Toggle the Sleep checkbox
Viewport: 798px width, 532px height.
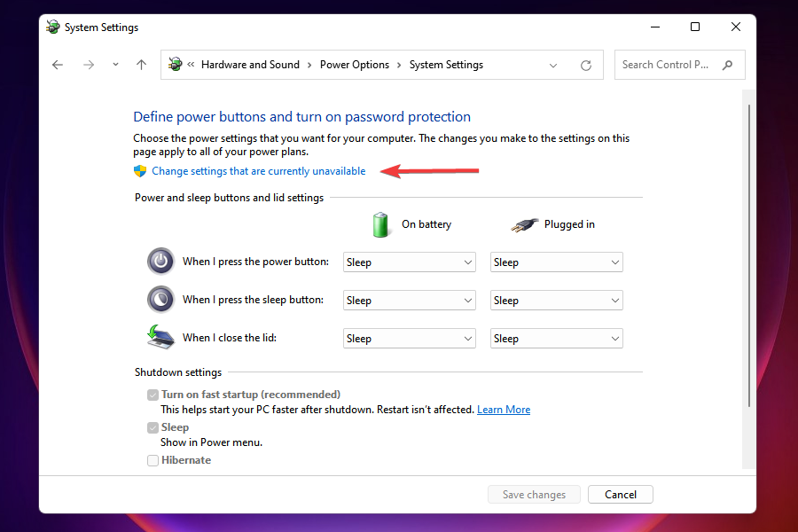click(153, 427)
